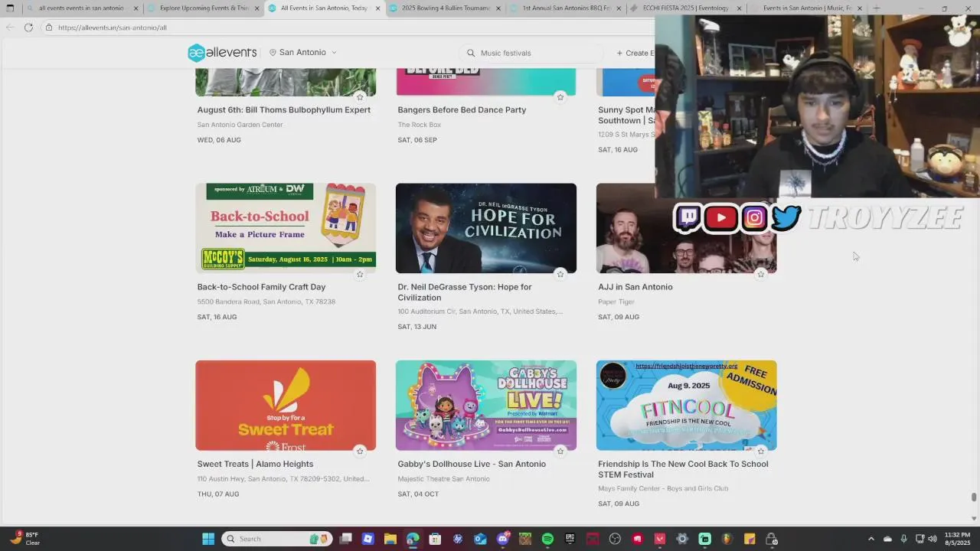Launch Epic Games from the taskbar

click(570, 539)
